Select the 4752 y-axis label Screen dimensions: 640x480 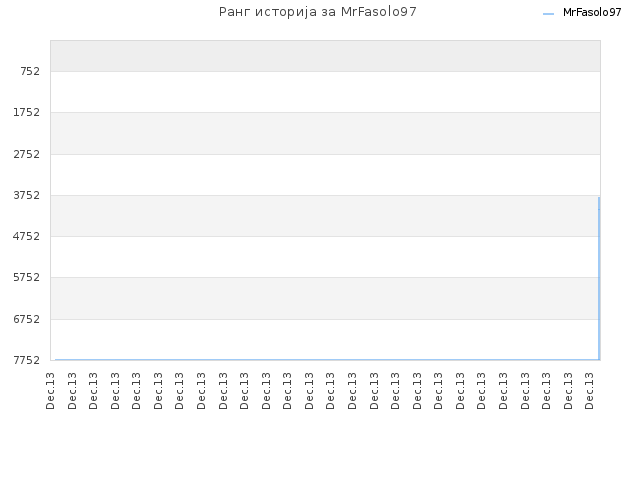(x=27, y=236)
